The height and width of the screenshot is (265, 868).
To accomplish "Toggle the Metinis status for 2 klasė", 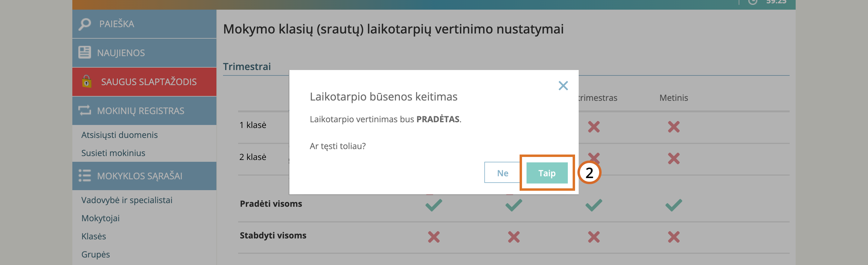I will click(x=673, y=158).
